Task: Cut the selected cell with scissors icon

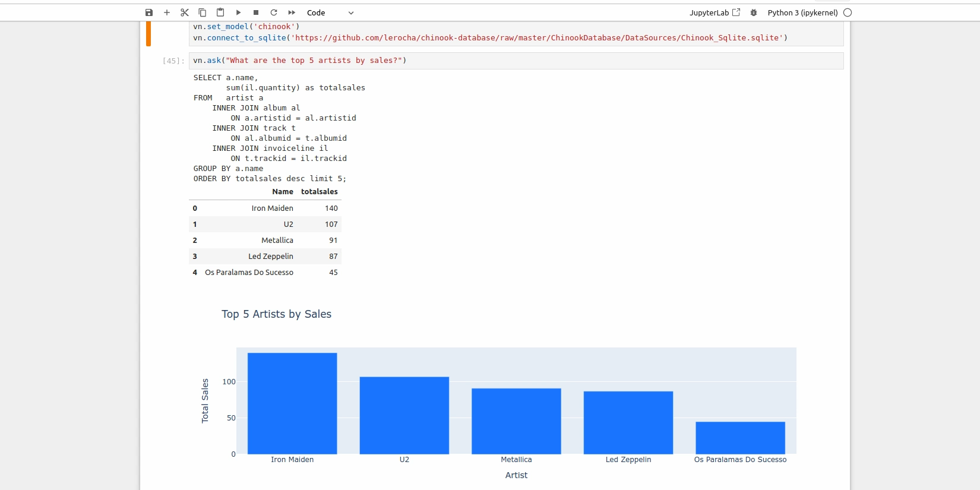Action: point(185,12)
